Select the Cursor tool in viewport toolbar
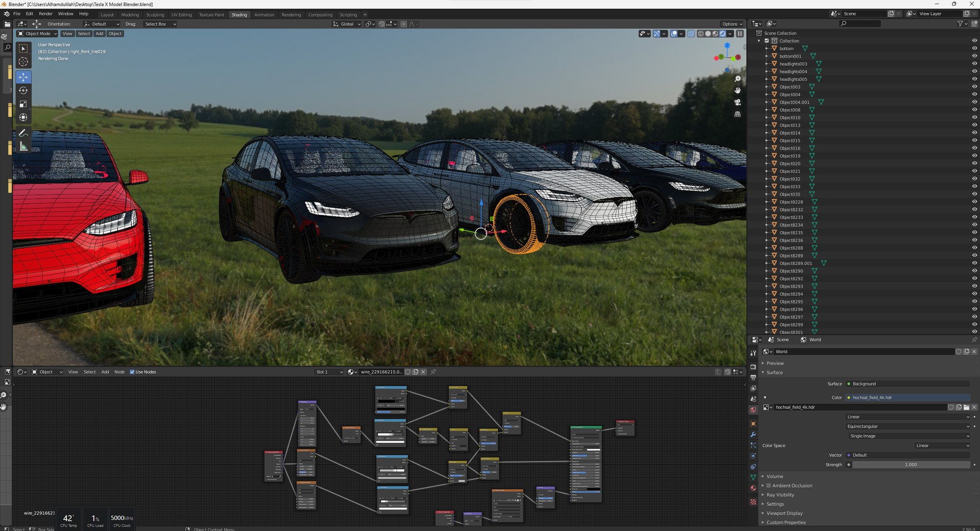Viewport: 980px width, 531px height. 23,62
